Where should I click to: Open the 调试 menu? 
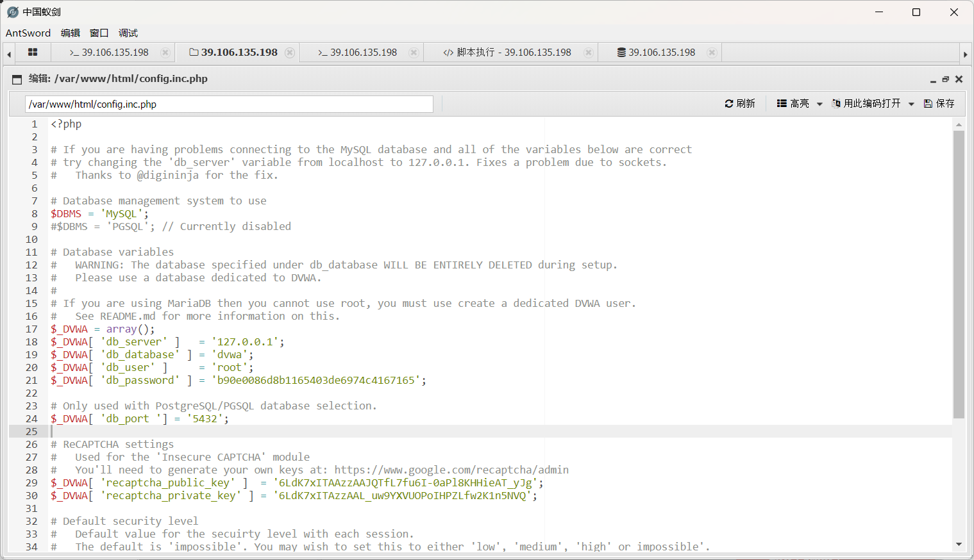[128, 33]
